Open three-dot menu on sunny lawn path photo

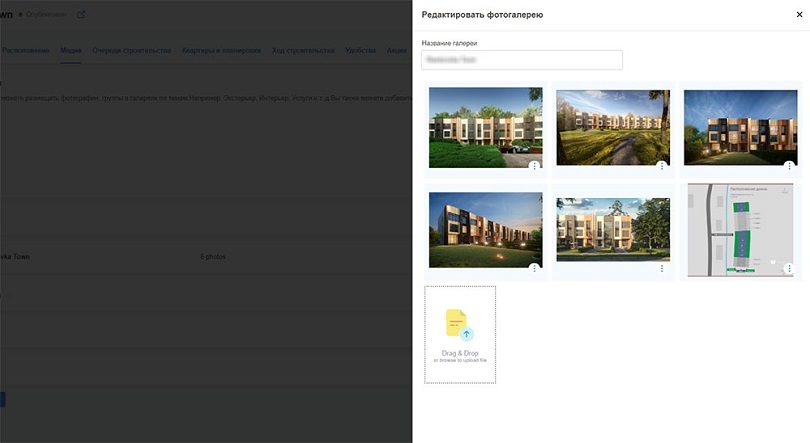tap(662, 166)
